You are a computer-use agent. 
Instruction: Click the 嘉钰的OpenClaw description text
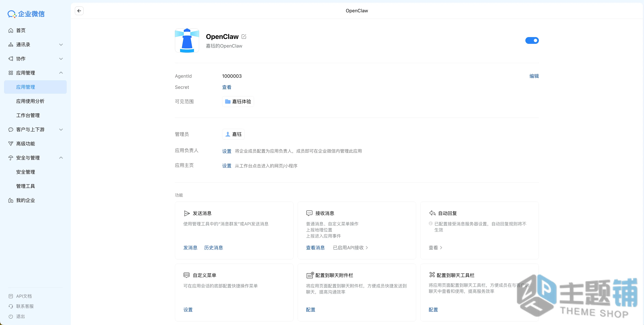[224, 46]
